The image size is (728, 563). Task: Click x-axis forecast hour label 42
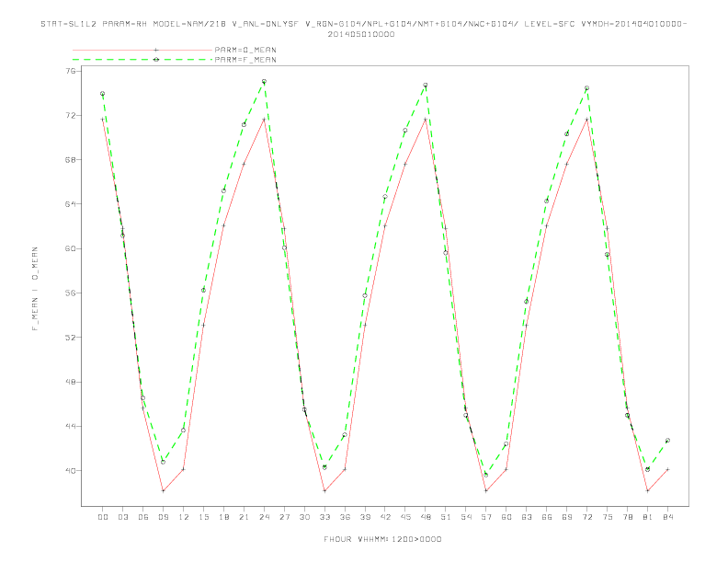[x=385, y=517]
